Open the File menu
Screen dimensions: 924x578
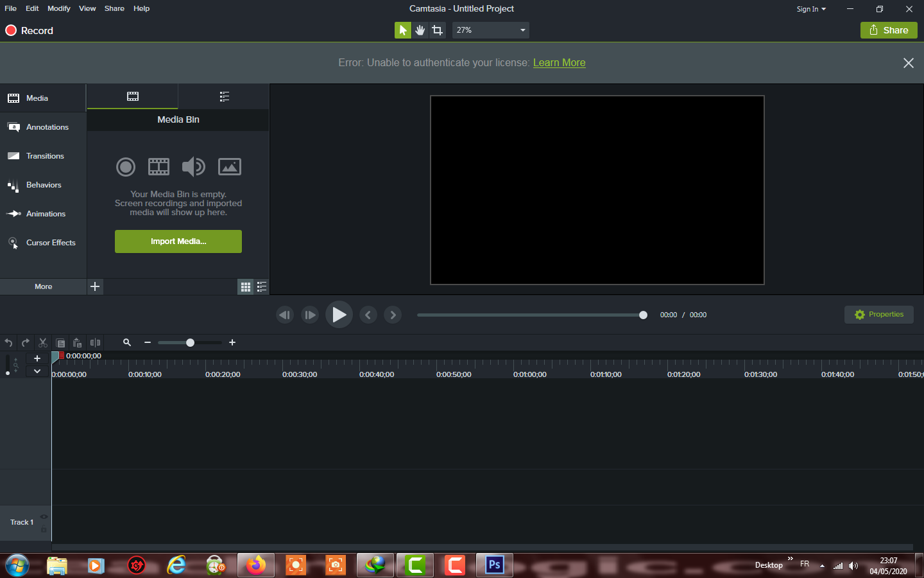[11, 8]
